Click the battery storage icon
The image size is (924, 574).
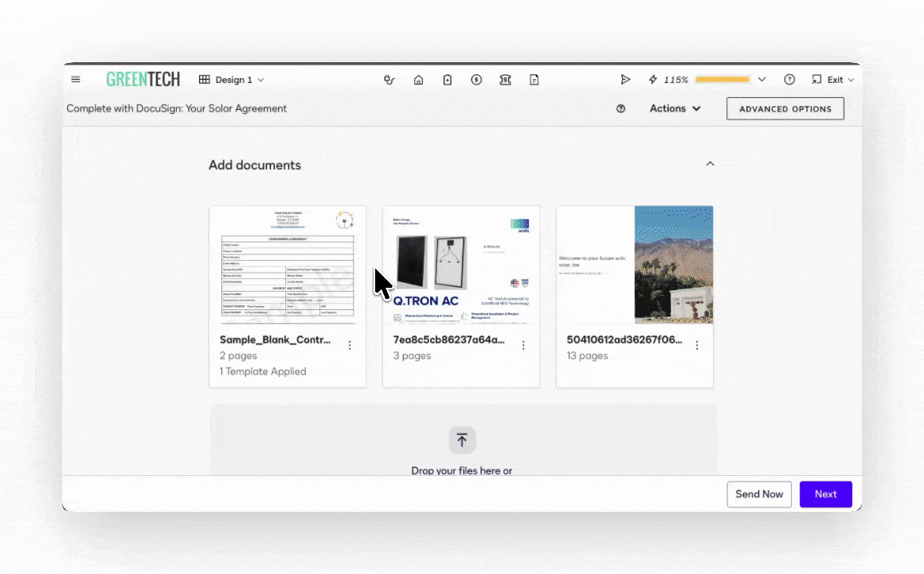coord(448,80)
